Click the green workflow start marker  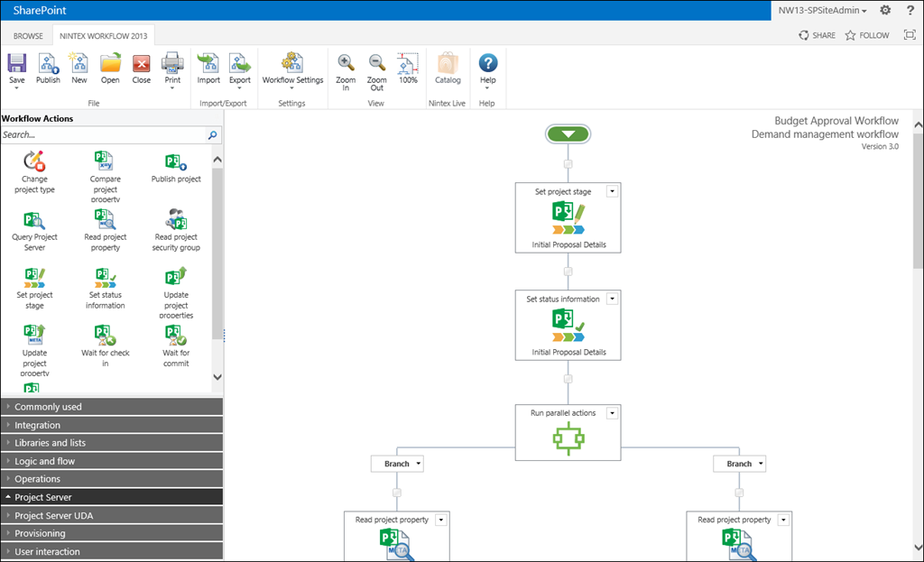point(568,134)
